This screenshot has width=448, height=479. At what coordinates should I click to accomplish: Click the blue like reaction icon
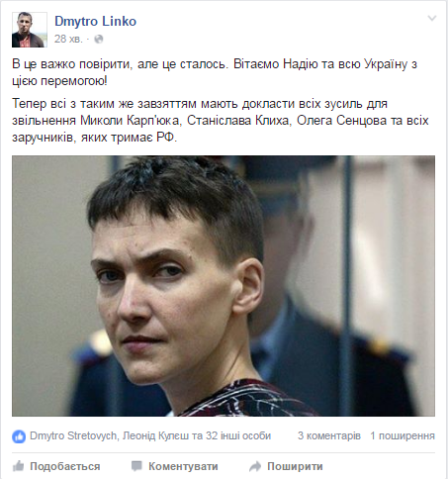tap(19, 436)
